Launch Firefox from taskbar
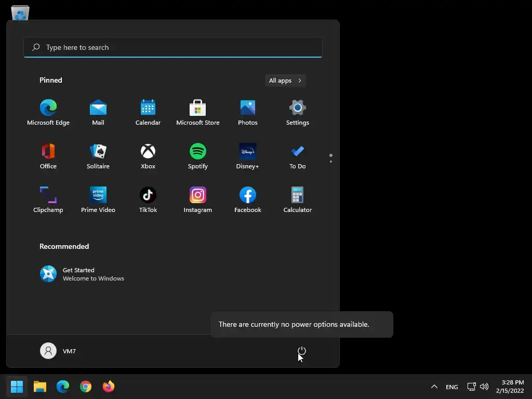Viewport: 532px width, 399px height. pyautogui.click(x=109, y=387)
